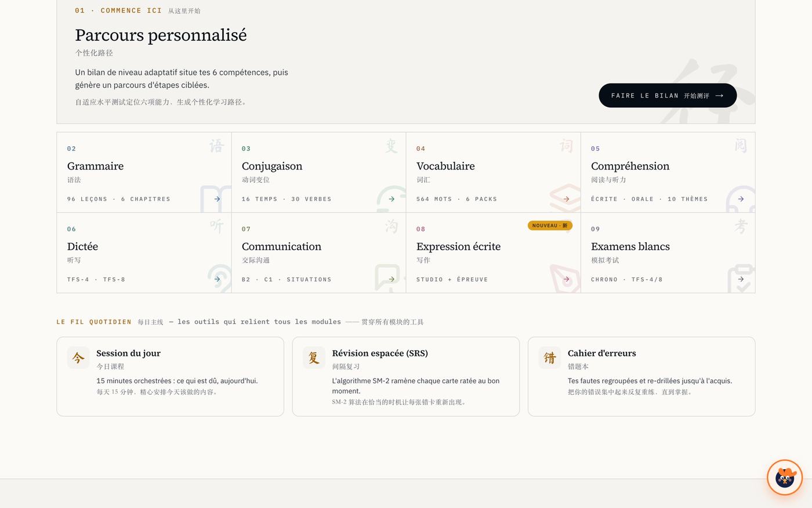Click '16 TEMPS · 30 VERBES' text
This screenshot has width=812, height=508.
coord(287,199)
